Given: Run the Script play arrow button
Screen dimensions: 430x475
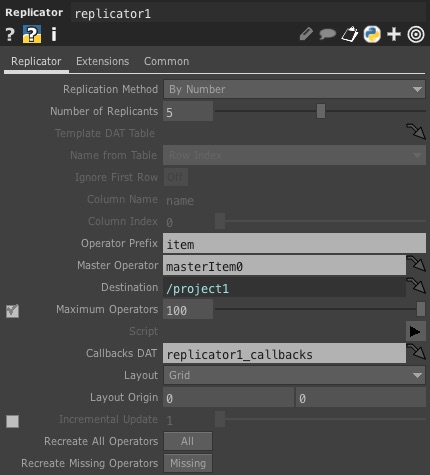Looking at the screenshot, I should tap(416, 331).
